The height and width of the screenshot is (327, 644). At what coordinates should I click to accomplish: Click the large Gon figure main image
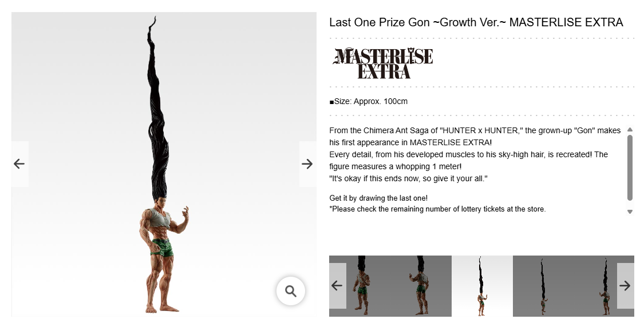pyautogui.click(x=164, y=164)
